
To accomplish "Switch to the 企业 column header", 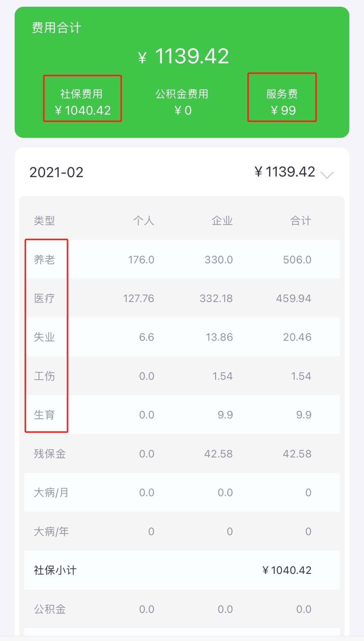I will tap(222, 221).
